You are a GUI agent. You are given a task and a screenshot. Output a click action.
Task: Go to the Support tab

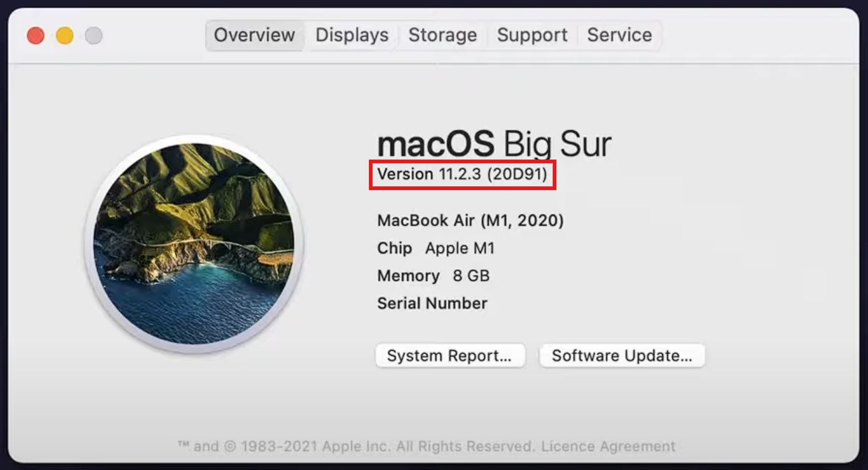click(x=532, y=35)
